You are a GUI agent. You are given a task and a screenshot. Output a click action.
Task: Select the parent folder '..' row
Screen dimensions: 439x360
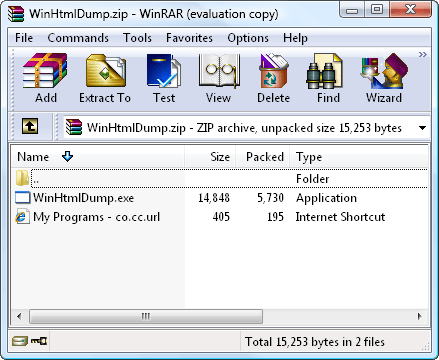tap(222, 179)
